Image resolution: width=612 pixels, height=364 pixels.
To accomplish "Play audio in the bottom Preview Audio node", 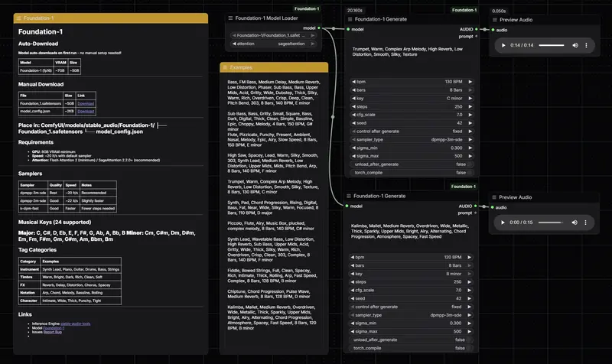I will 503,223.
